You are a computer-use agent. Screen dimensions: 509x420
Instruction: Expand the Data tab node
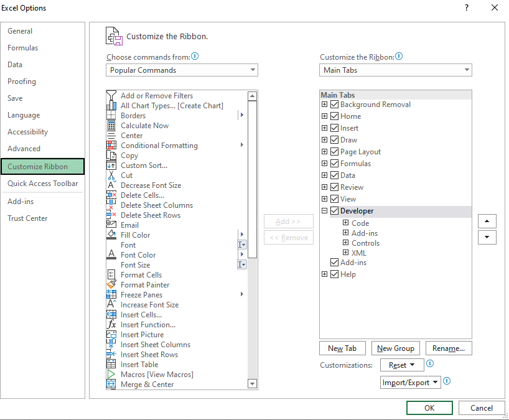324,175
